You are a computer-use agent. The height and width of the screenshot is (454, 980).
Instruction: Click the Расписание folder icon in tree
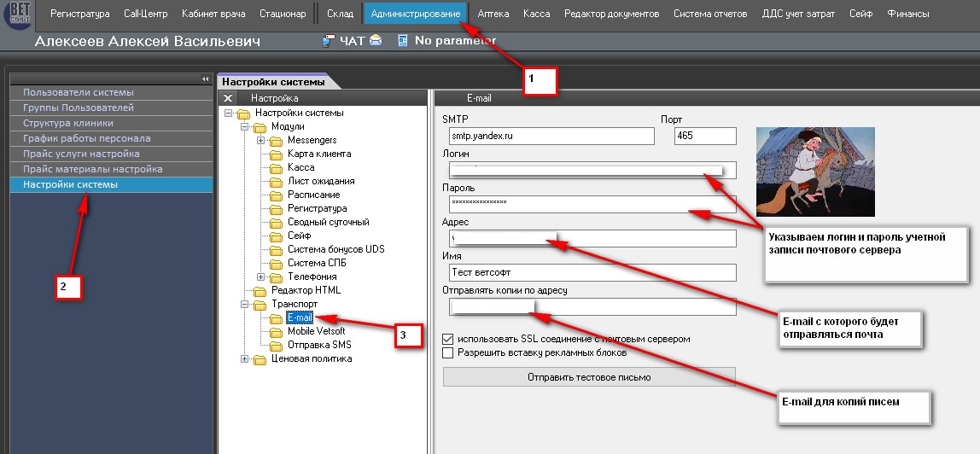(276, 195)
